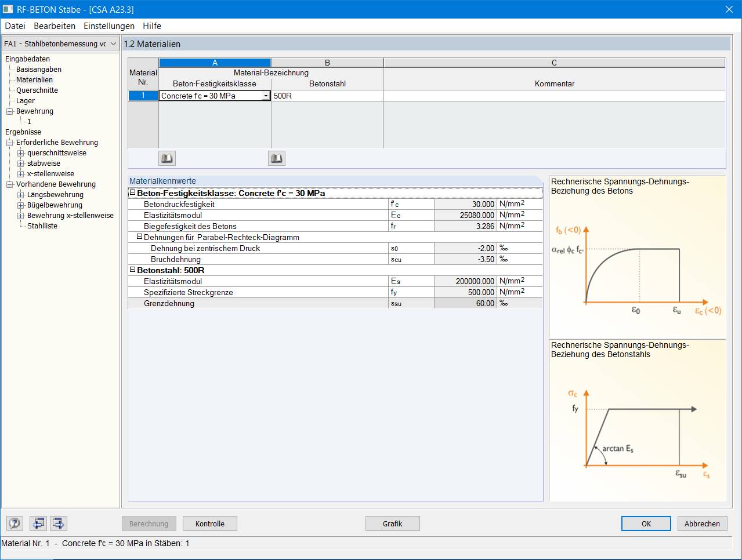Collapse Dehnungen für Parabel-Rechteck-Diagramm group
The image size is (742, 560).
pos(139,237)
